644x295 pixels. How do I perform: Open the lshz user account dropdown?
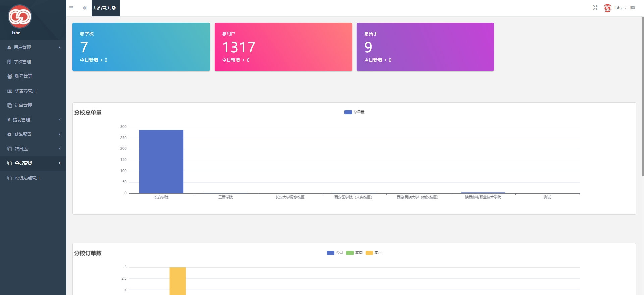point(619,8)
